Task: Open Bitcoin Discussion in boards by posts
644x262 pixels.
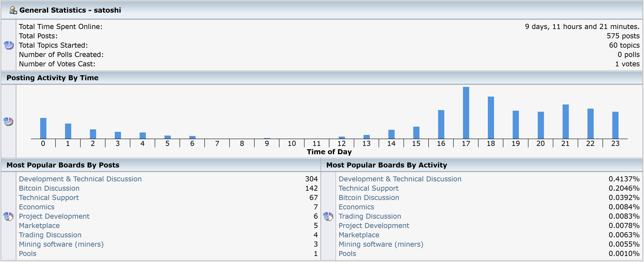Action: (49, 188)
